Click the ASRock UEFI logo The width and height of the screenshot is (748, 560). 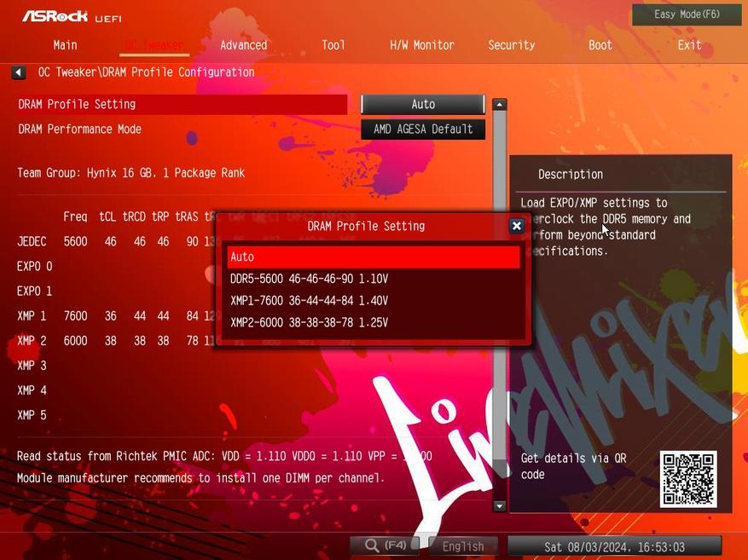click(72, 17)
